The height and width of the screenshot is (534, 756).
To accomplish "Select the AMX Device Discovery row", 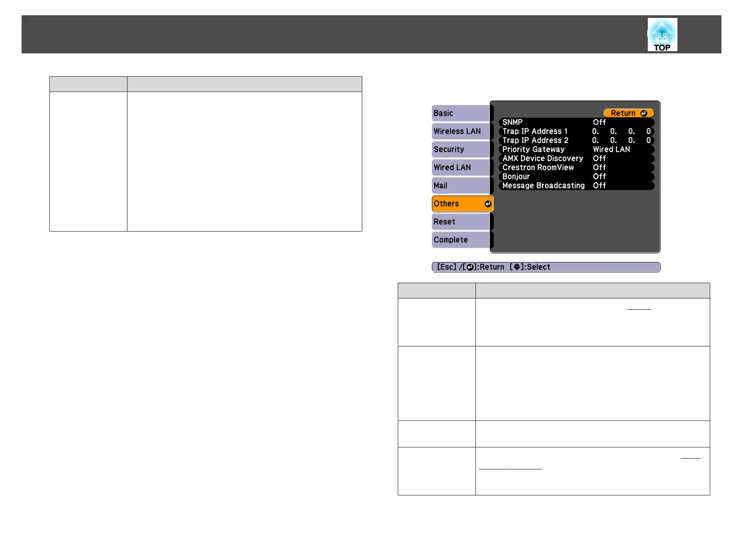I will (576, 158).
